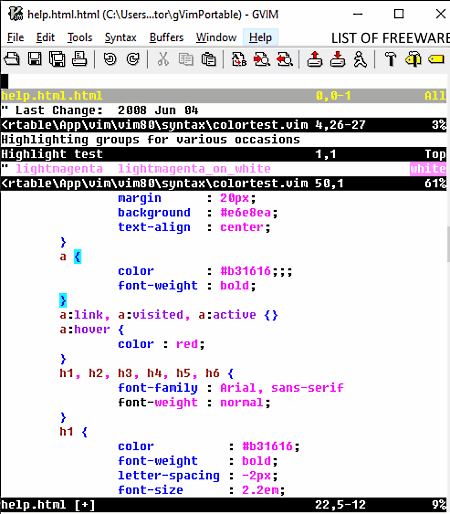Open the Help menu

point(260,38)
